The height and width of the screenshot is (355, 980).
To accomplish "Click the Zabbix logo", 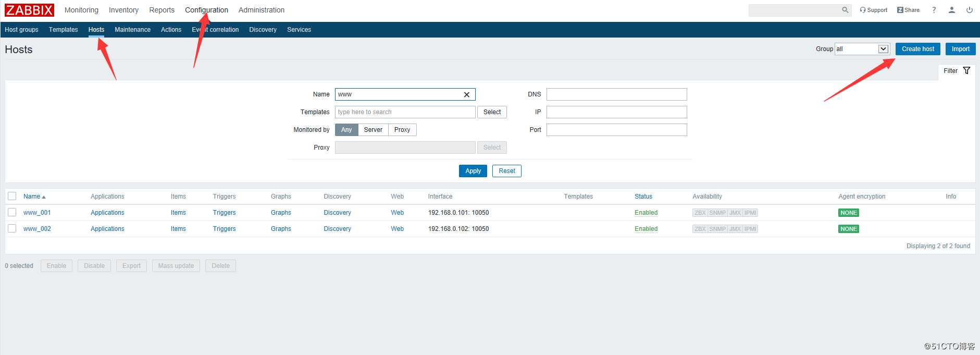I will tap(29, 10).
